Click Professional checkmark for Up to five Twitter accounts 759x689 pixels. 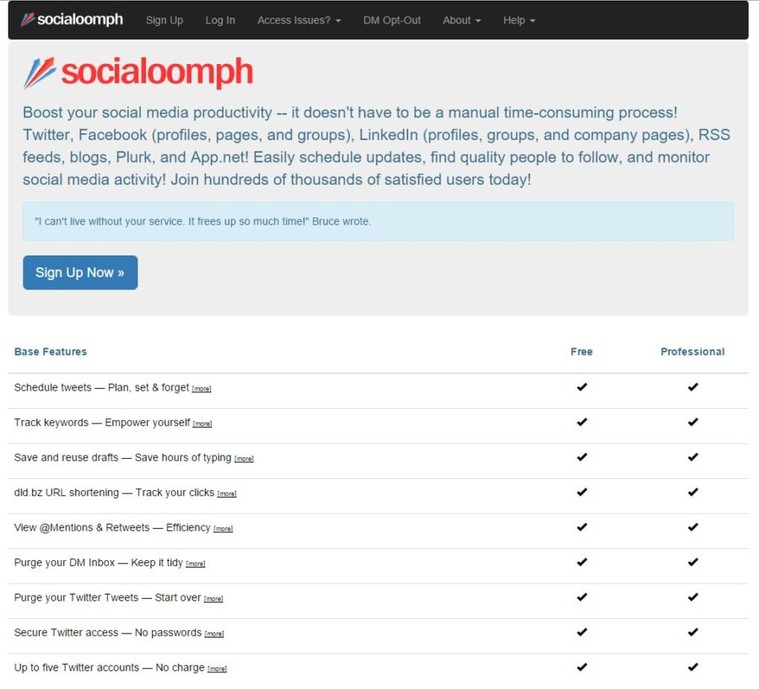click(x=693, y=667)
